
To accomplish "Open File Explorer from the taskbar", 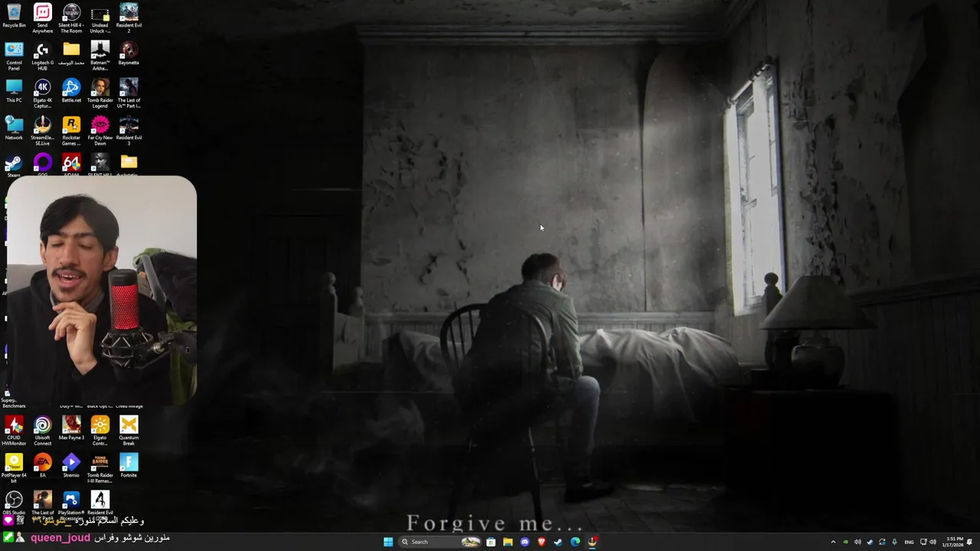I will [508, 542].
